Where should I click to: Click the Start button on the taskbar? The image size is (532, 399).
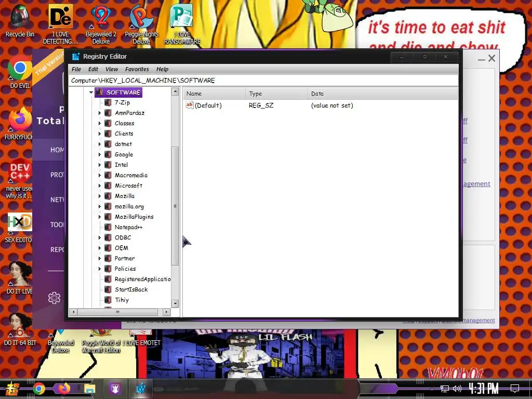tap(12, 389)
